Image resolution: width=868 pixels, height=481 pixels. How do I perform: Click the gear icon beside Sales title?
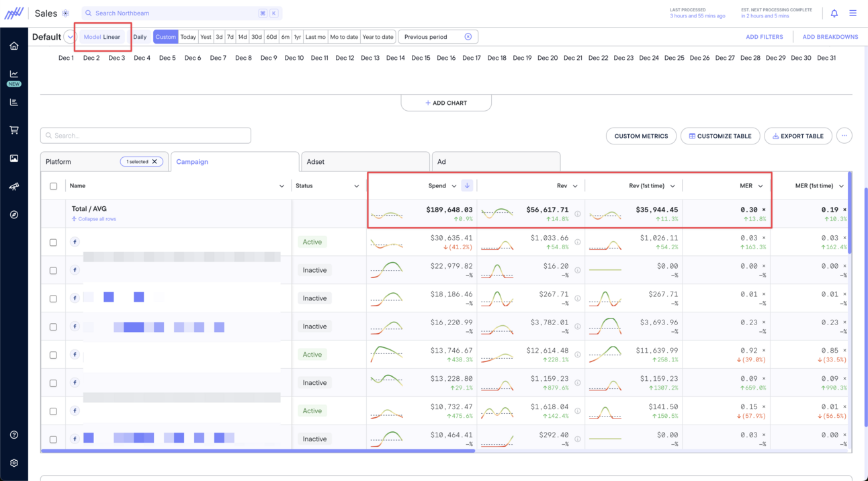pyautogui.click(x=65, y=13)
